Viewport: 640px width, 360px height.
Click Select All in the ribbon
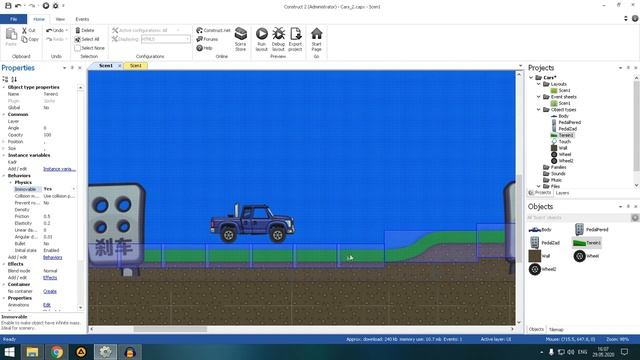[x=87, y=39]
